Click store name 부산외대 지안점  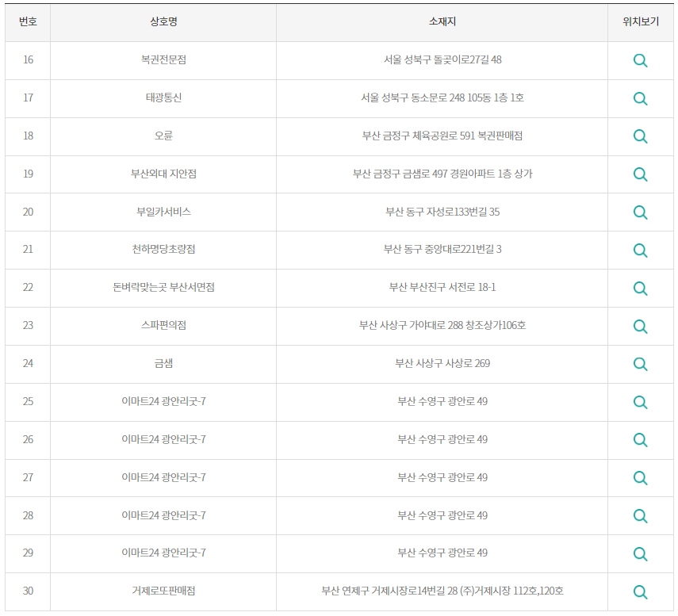click(163, 174)
